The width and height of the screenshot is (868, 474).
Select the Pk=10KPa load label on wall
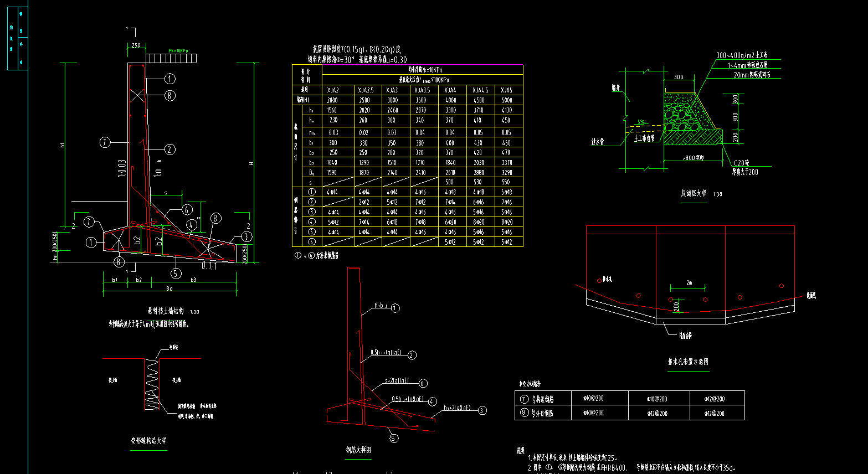click(x=178, y=51)
